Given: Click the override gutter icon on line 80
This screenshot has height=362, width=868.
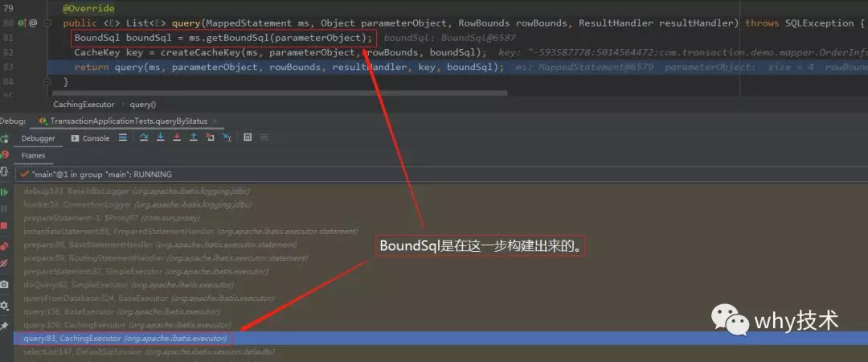Looking at the screenshot, I should [x=21, y=23].
